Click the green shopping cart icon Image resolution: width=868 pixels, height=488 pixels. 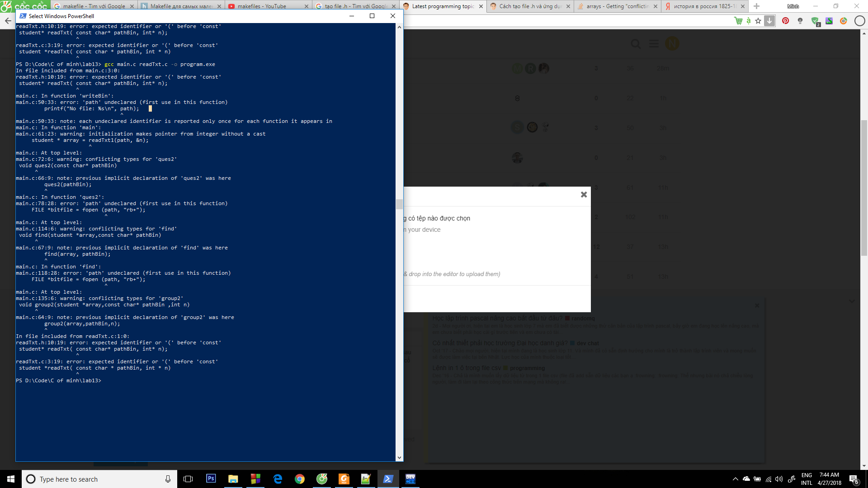click(x=738, y=21)
